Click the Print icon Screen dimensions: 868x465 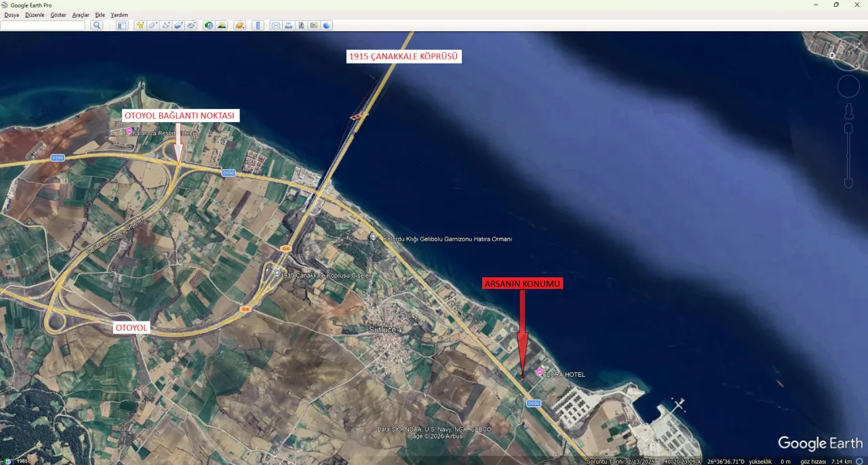click(288, 25)
